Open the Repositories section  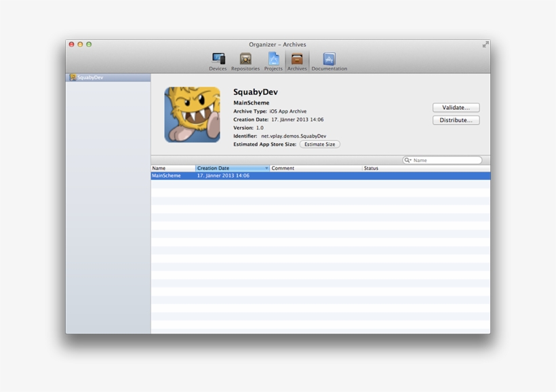[x=245, y=59]
